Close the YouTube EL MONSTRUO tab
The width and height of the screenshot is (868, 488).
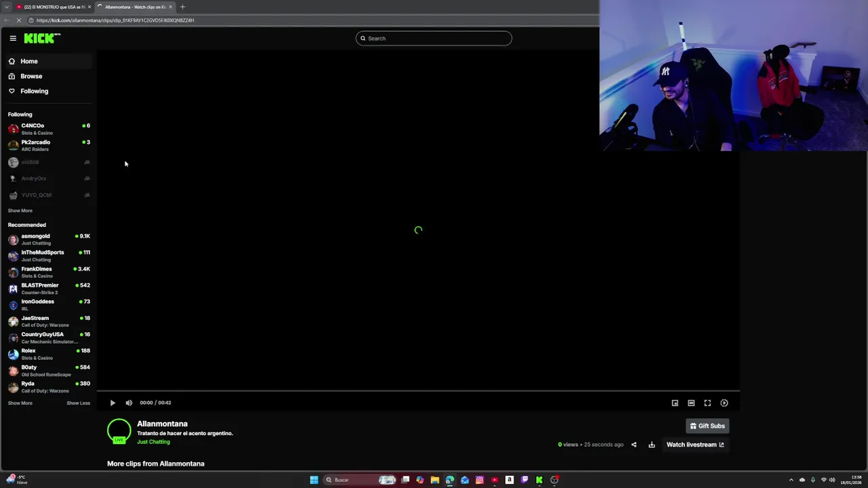(x=89, y=7)
